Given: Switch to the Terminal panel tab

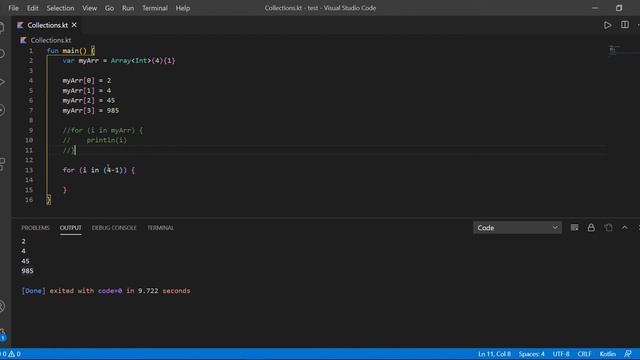Looking at the screenshot, I should pyautogui.click(x=160, y=228).
